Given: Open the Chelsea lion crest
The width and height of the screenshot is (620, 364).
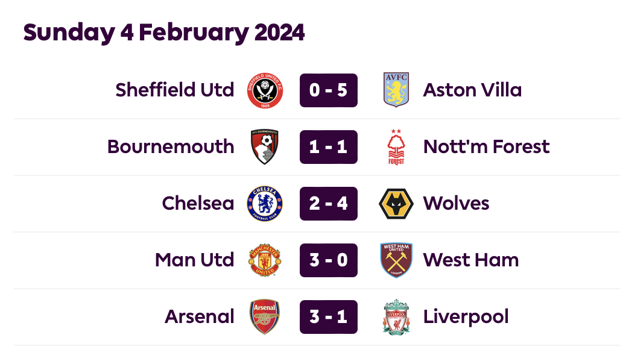Looking at the screenshot, I should [x=265, y=204].
